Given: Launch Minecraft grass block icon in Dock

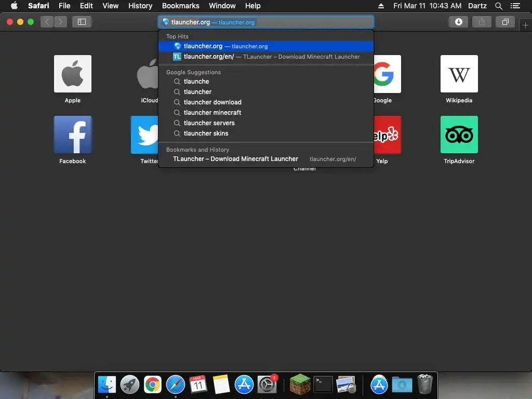Looking at the screenshot, I should 300,384.
